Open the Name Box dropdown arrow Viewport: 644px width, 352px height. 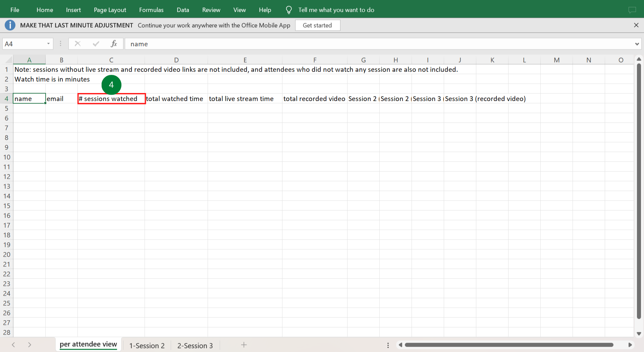click(48, 44)
